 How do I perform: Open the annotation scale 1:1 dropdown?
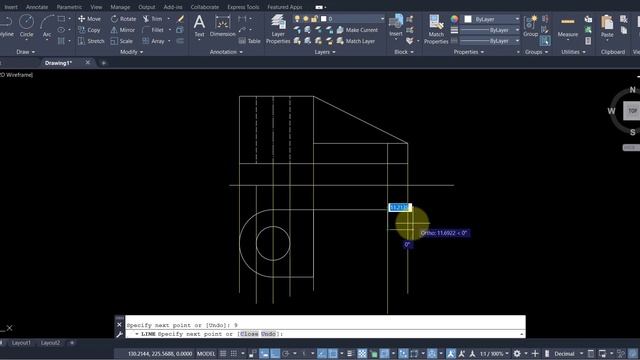point(494,353)
